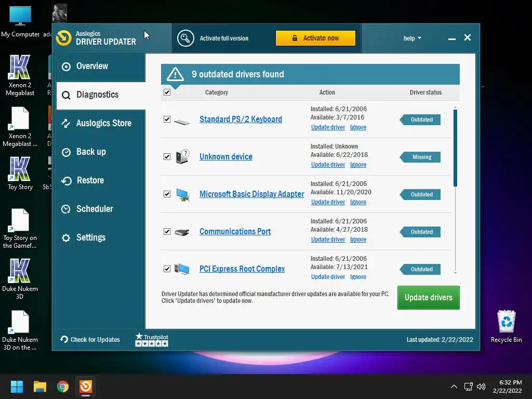The image size is (532, 399).
Task: Click the green Update drivers button
Action: click(428, 298)
